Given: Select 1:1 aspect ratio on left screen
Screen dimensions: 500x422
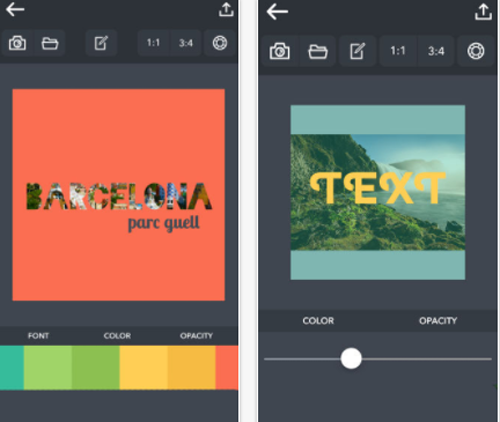Looking at the screenshot, I should (x=153, y=43).
